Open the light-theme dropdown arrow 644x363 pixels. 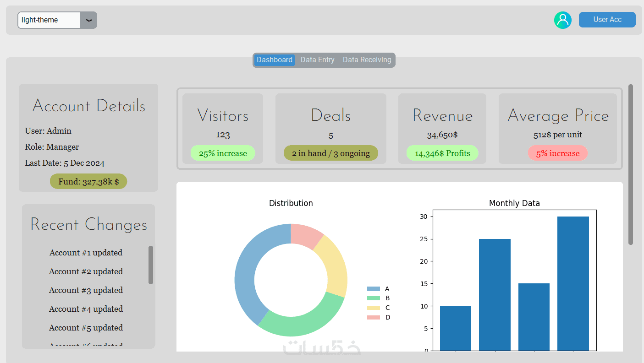pos(89,20)
